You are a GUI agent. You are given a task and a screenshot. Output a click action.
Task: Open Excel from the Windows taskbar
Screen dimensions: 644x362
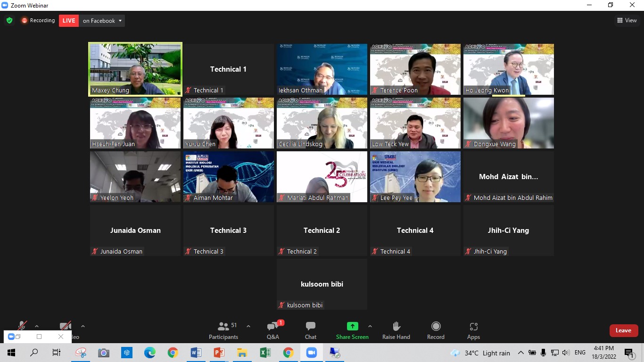(x=265, y=353)
